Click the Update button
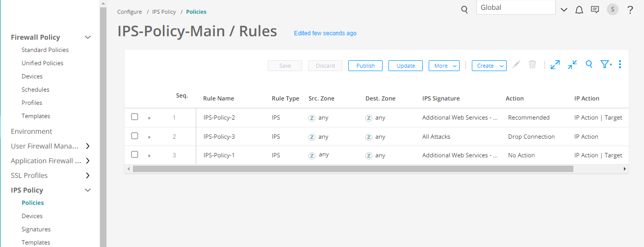Viewport: 644px width, 247px height. click(x=406, y=66)
